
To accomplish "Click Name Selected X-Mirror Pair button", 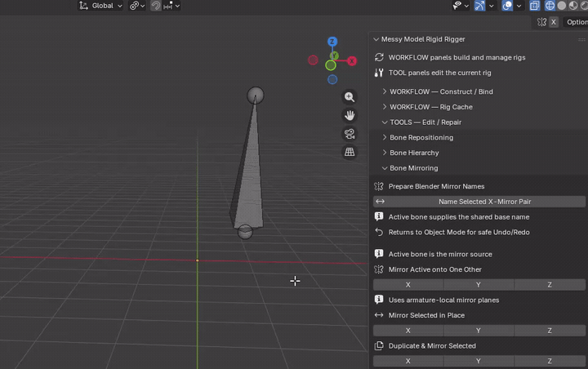I will pos(479,202).
